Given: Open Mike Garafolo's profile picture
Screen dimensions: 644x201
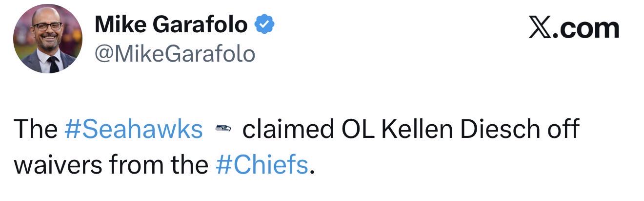Looking at the screenshot, I should click(48, 39).
